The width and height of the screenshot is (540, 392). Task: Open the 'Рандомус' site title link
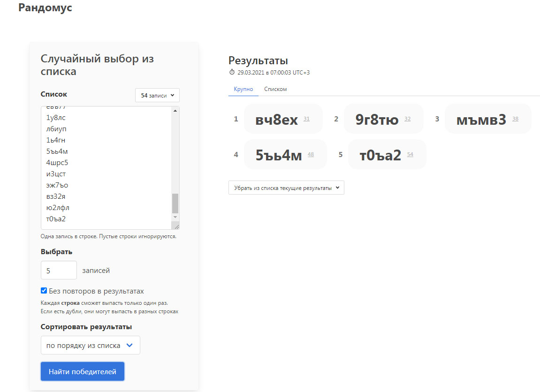coord(45,8)
